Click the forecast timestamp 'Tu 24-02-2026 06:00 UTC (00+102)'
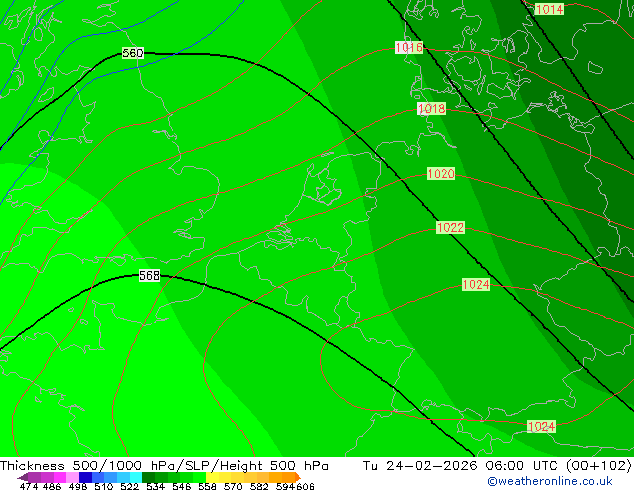Screen dimensions: 634x490 coord(497,465)
